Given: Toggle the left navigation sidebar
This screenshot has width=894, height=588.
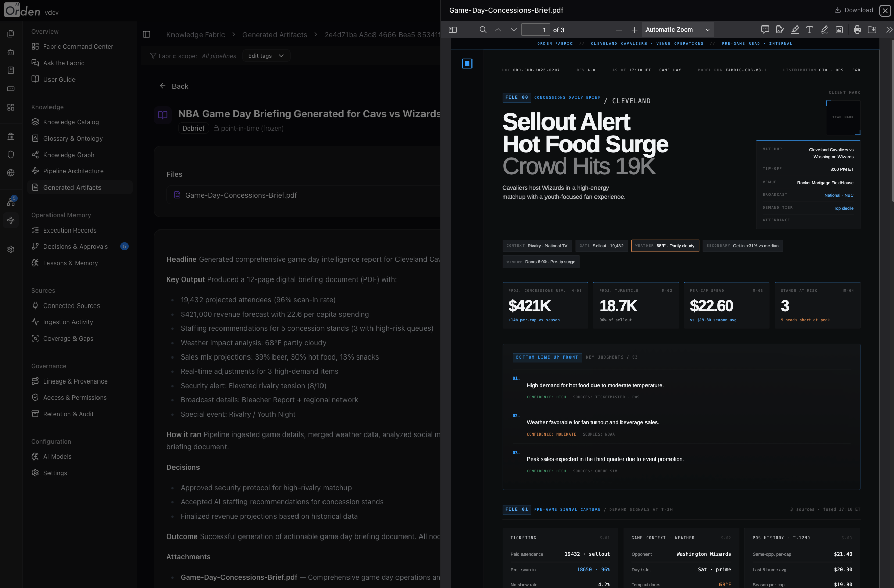Looking at the screenshot, I should tap(146, 34).
